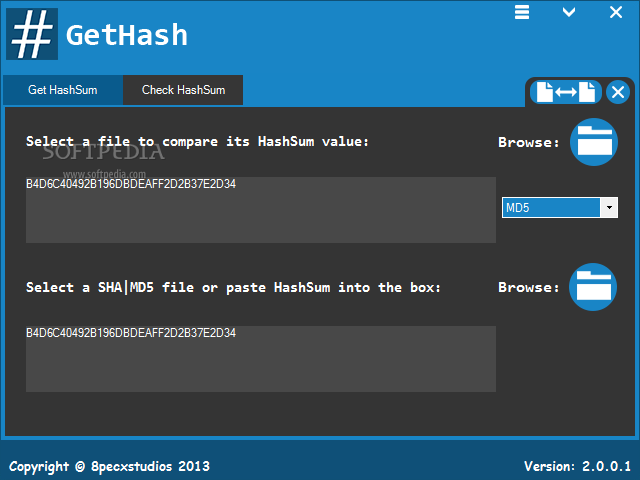
Task: Open the MD5 algorithm dropdown
Action: [560, 208]
